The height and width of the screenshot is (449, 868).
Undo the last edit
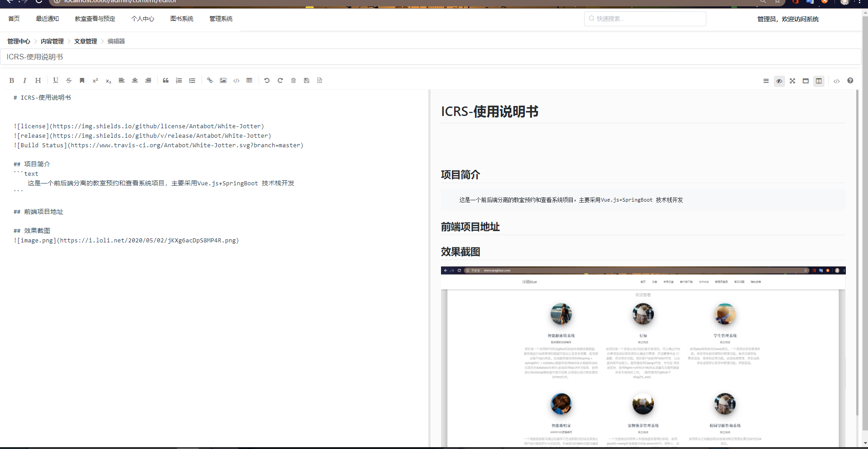click(x=267, y=81)
